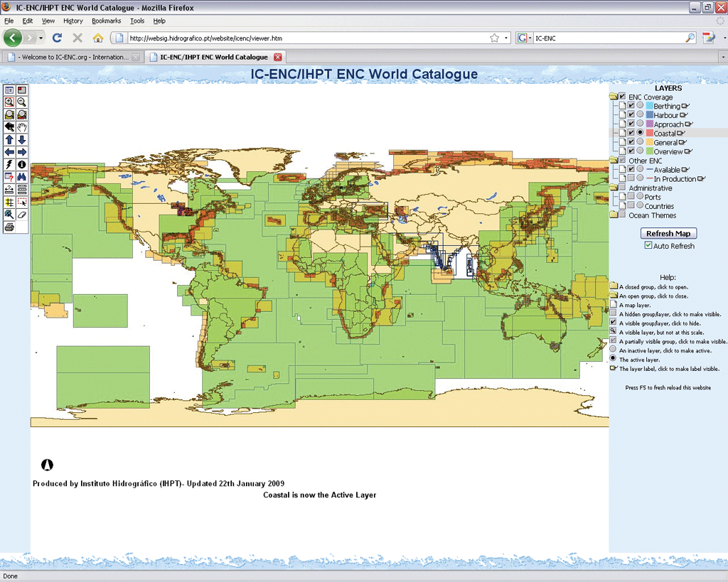Select the Zoom Out magnifier tool
This screenshot has height=582, width=728.
tap(22, 102)
